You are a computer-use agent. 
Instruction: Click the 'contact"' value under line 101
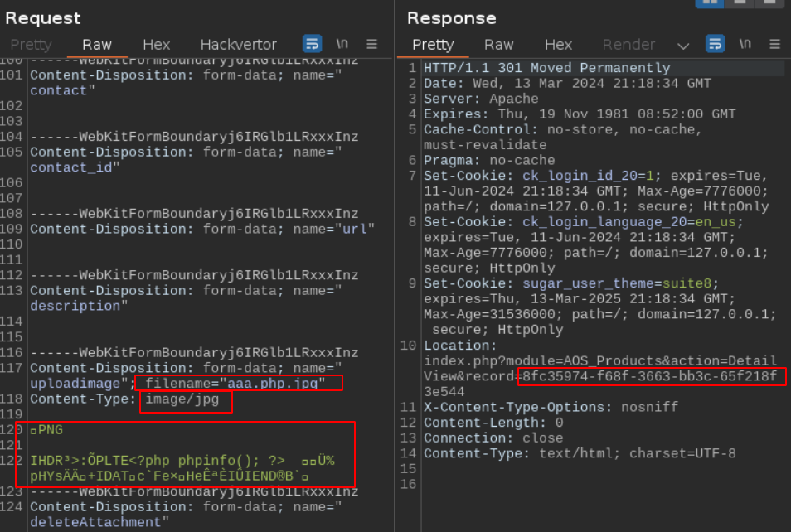tap(62, 90)
